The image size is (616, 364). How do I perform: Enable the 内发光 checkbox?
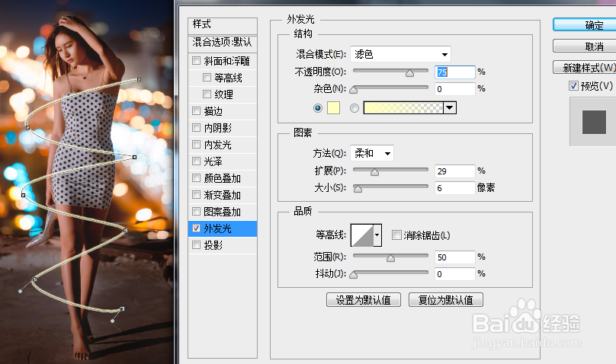196,145
